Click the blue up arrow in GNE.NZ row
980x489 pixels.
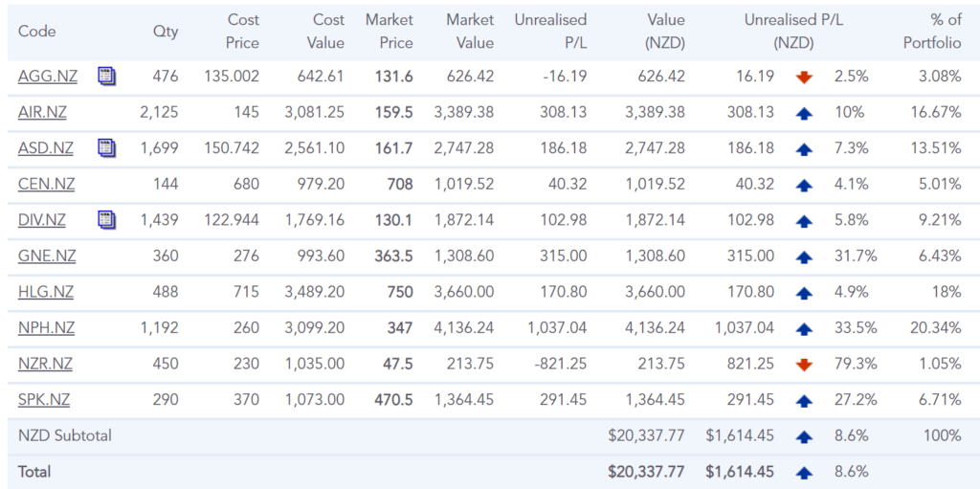point(804,256)
